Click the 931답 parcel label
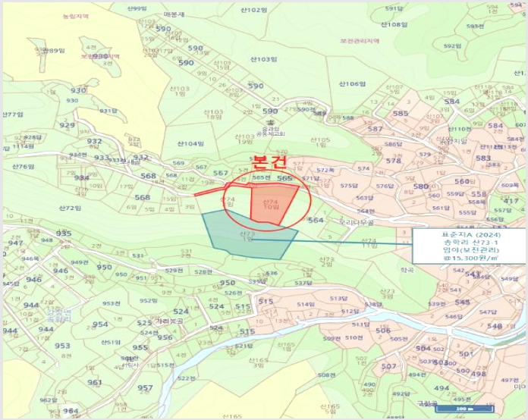The height and width of the screenshot is (420, 528). (x=108, y=111)
